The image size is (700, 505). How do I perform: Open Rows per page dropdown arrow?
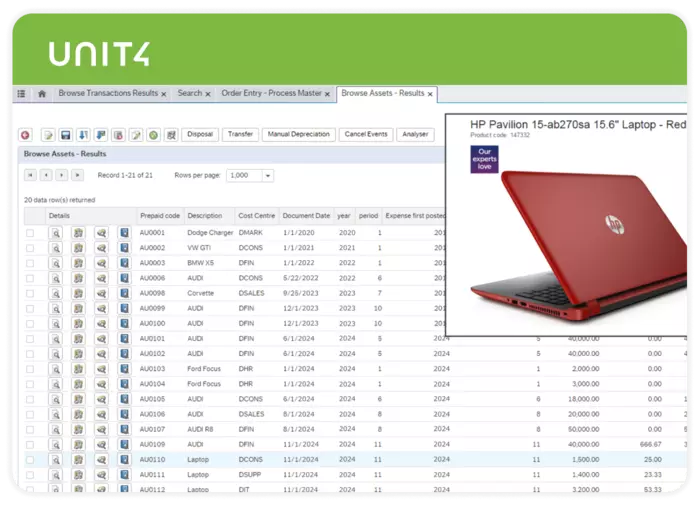pyautogui.click(x=268, y=176)
